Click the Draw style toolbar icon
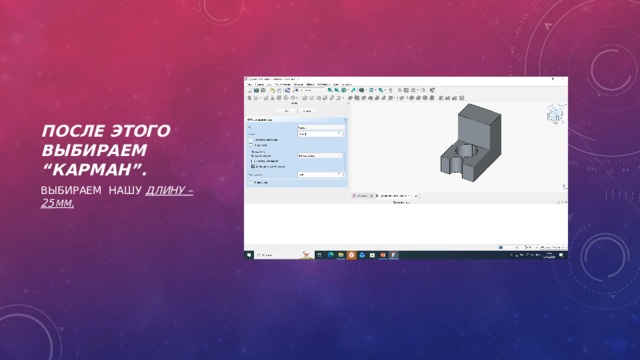This screenshot has height=360, width=640. click(x=344, y=90)
